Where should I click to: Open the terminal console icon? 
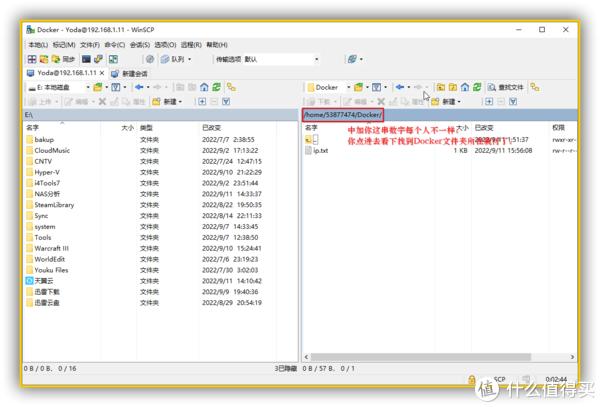[86, 59]
